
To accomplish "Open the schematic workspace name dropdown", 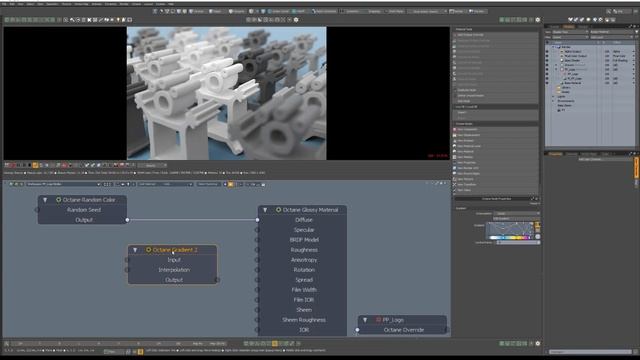I will click(x=64, y=184).
